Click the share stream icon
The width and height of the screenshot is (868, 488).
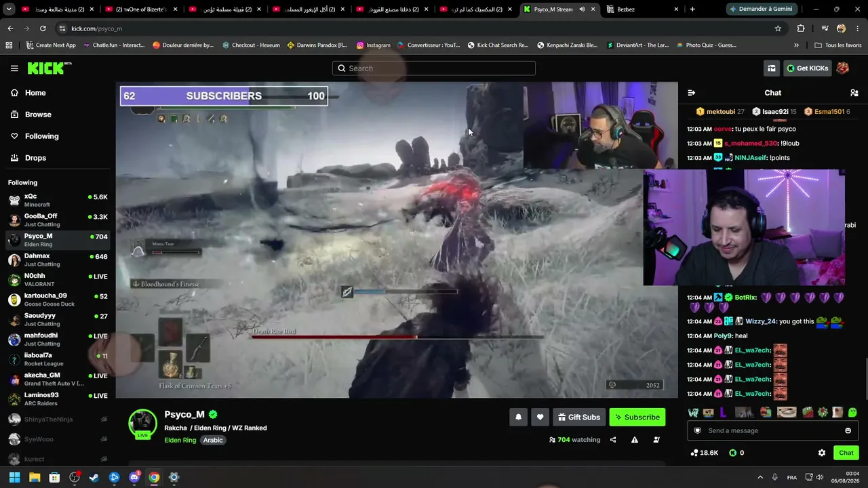click(613, 440)
